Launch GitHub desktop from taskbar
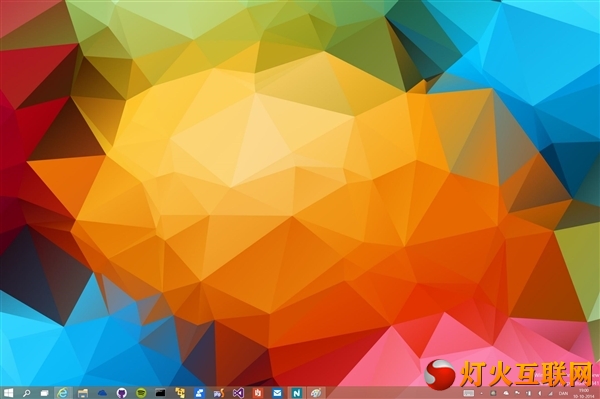600x399 pixels. [x=121, y=392]
